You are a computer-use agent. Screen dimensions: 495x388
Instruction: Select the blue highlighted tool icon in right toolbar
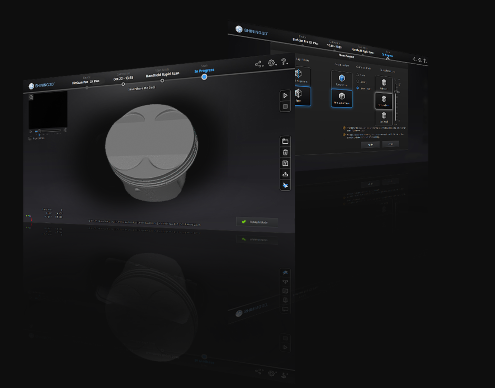pyautogui.click(x=285, y=185)
